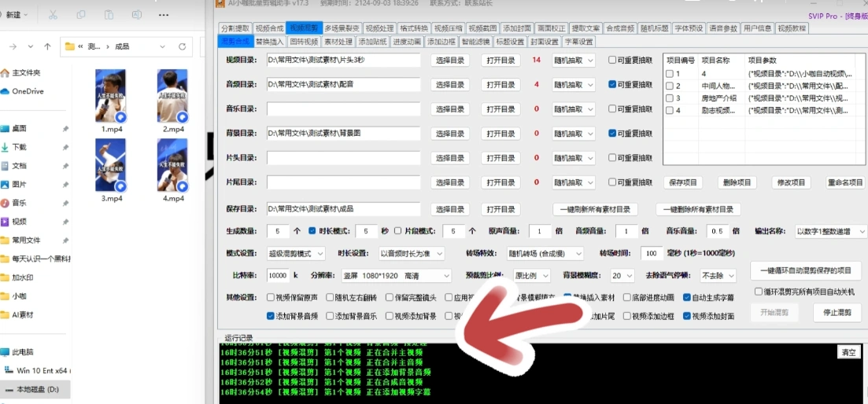Screen dimensions: 868x404
Task: Click the 停止混剪 button
Action: pos(837,313)
